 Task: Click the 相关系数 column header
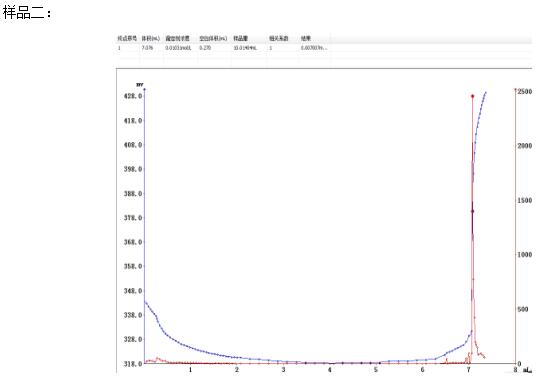(278, 38)
